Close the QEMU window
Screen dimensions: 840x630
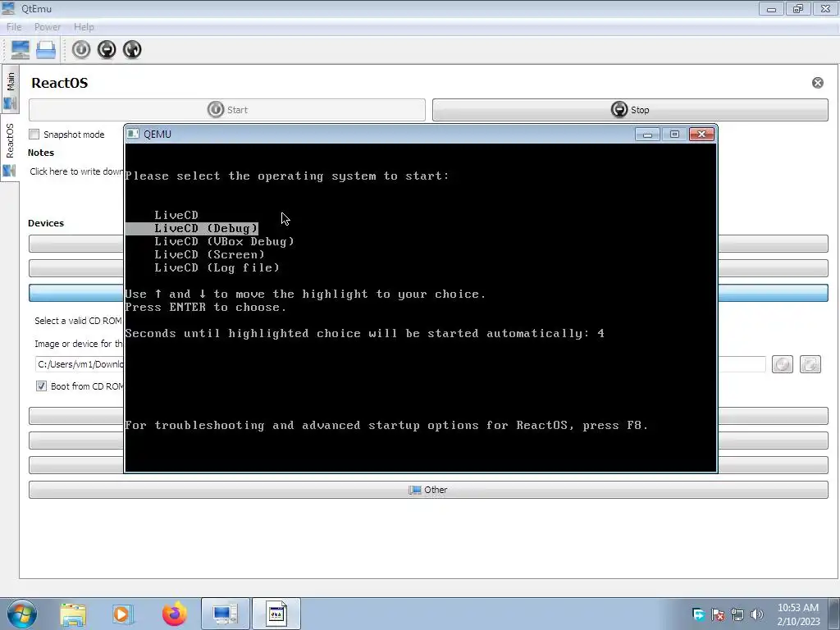pos(702,134)
